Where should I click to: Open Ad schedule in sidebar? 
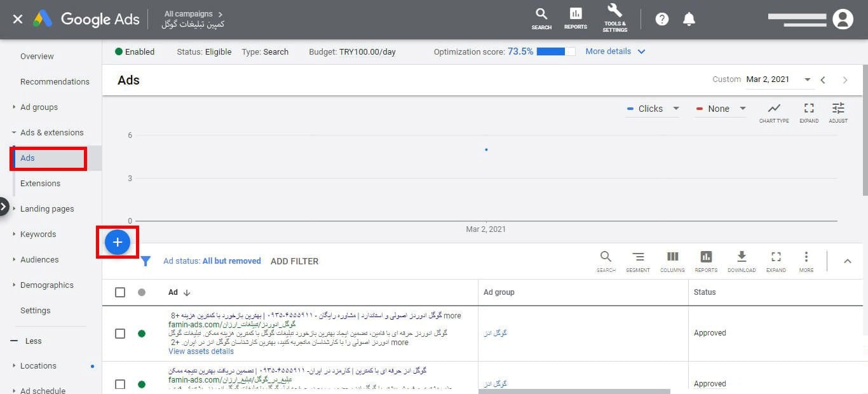pyautogui.click(x=43, y=390)
